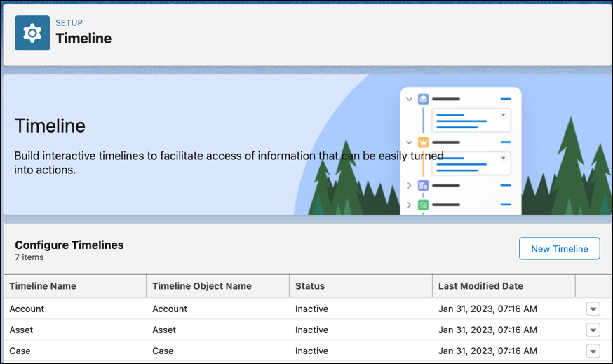Click the Inactive status in the Account row
The height and width of the screenshot is (364, 613).
tap(311, 309)
